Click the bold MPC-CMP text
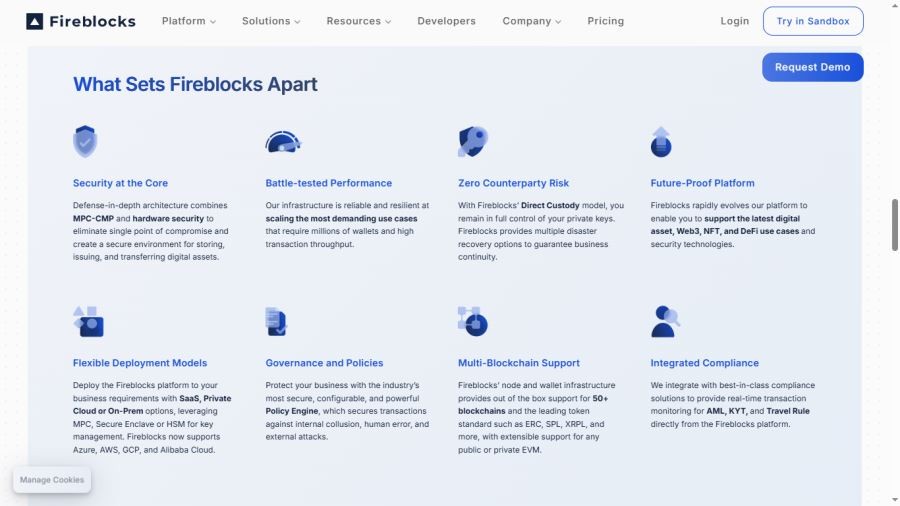The image size is (900, 506). [93, 219]
